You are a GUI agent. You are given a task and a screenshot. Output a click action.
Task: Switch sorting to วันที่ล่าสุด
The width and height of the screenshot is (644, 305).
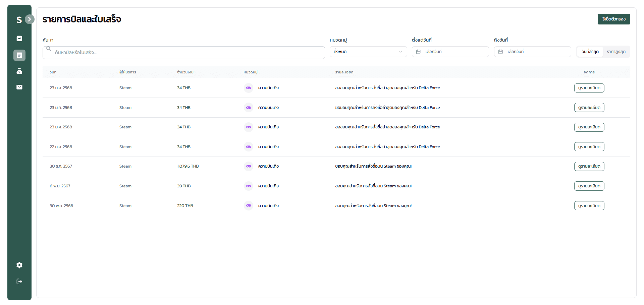pyautogui.click(x=590, y=52)
